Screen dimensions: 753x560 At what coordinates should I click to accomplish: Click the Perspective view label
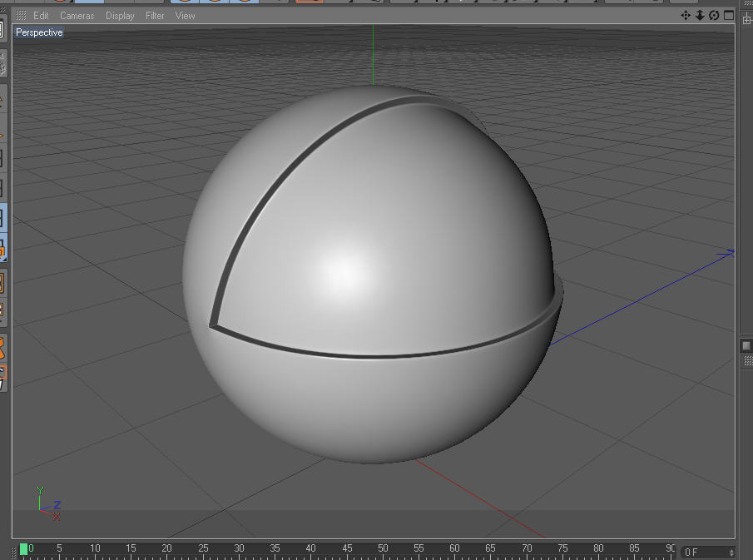coord(39,32)
